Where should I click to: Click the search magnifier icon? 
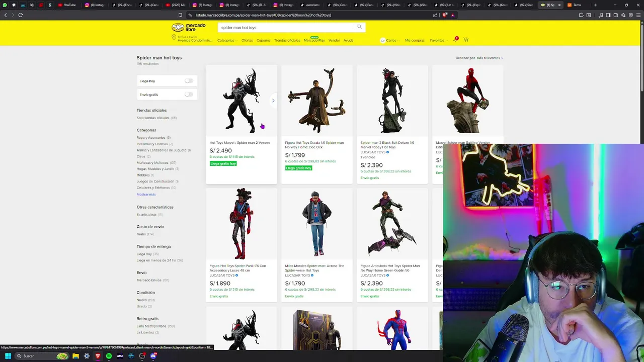(x=359, y=27)
